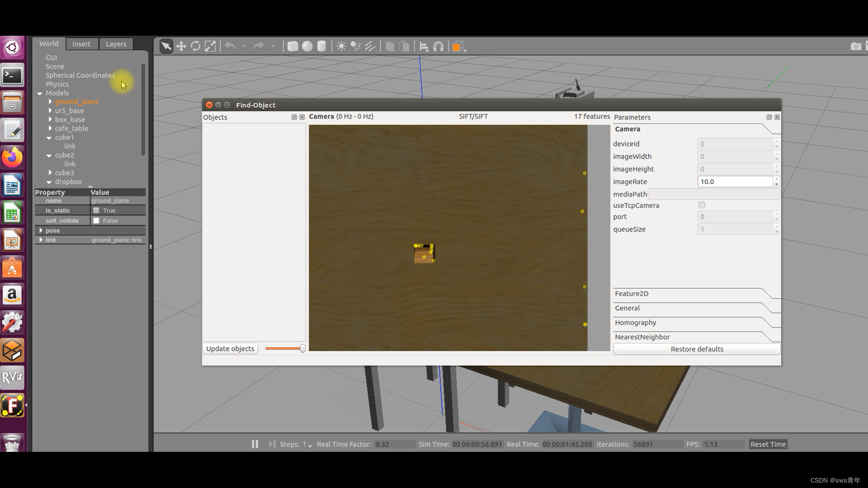The image size is (868, 488).
Task: Select the Rotate mode tool
Action: tap(195, 46)
